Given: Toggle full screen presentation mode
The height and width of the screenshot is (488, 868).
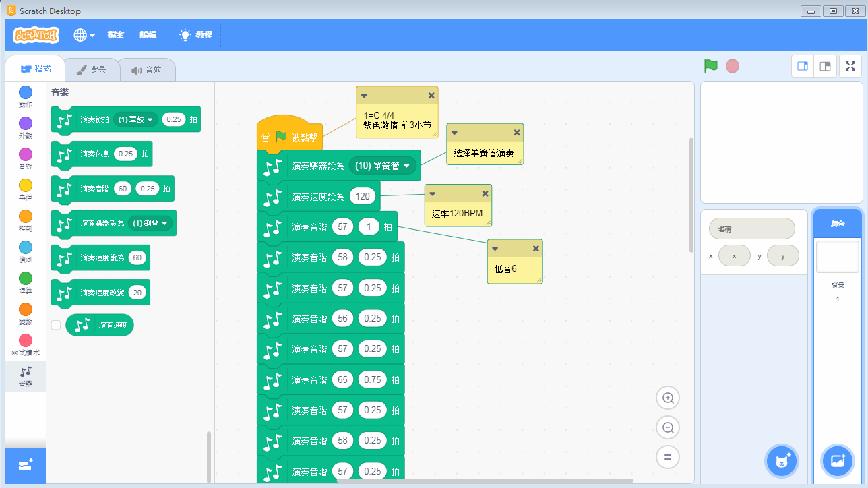Looking at the screenshot, I should (850, 66).
